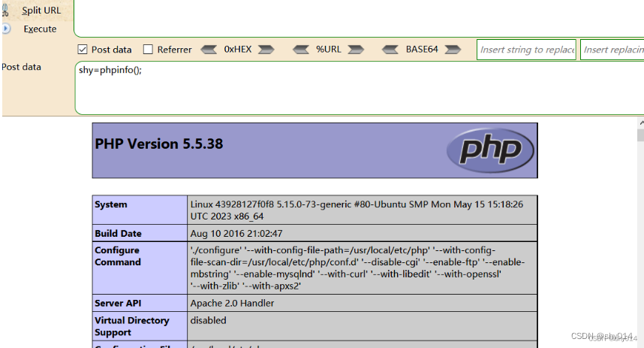
Task: Click the Split URL button
Action: 41,11
